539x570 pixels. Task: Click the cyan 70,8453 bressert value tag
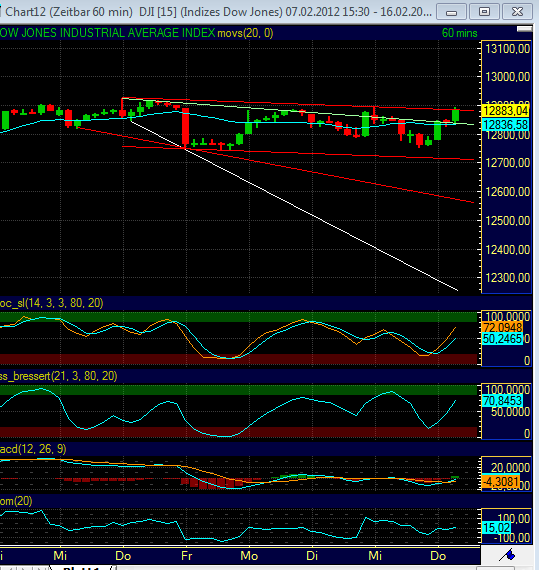pos(503,401)
